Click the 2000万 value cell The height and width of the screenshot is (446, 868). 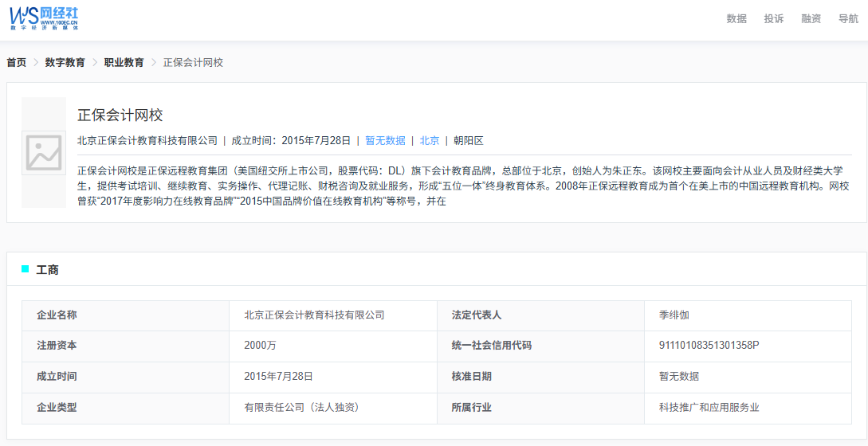(x=333, y=346)
